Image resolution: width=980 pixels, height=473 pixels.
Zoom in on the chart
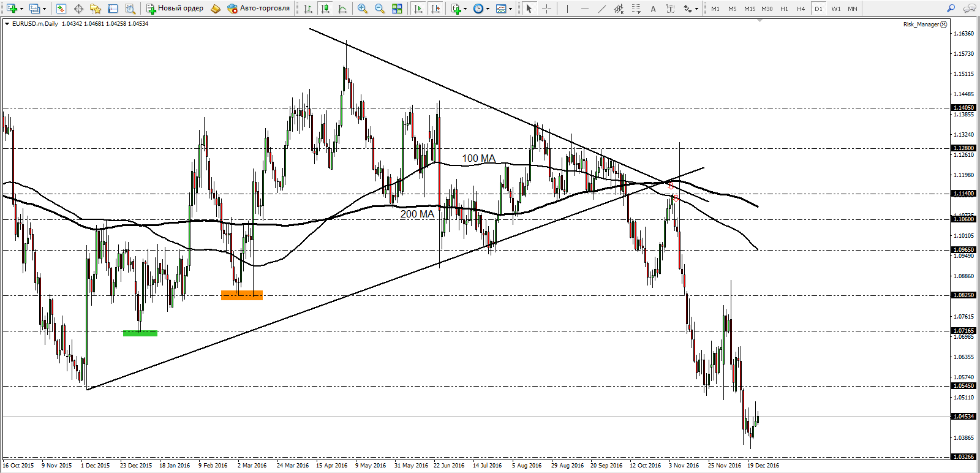(x=363, y=9)
